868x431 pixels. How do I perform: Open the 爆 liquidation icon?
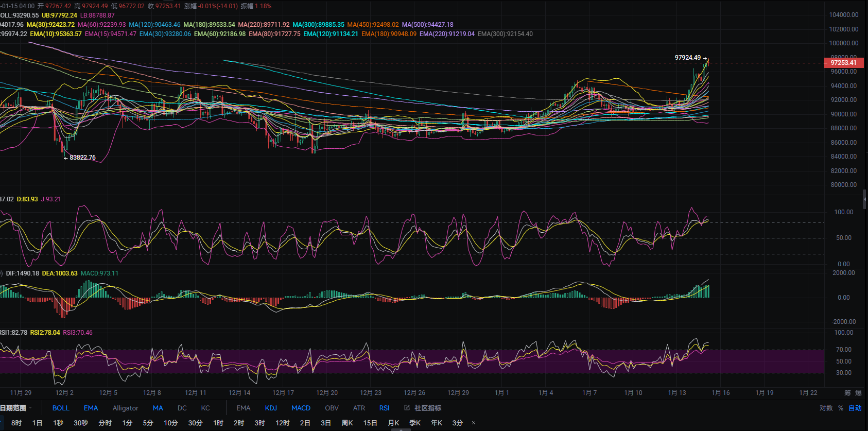(858, 393)
